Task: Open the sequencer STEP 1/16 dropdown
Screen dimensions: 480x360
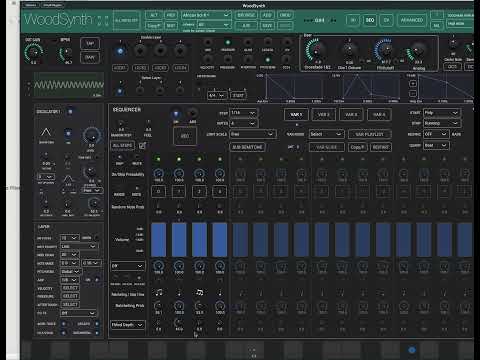Action: (x=243, y=113)
